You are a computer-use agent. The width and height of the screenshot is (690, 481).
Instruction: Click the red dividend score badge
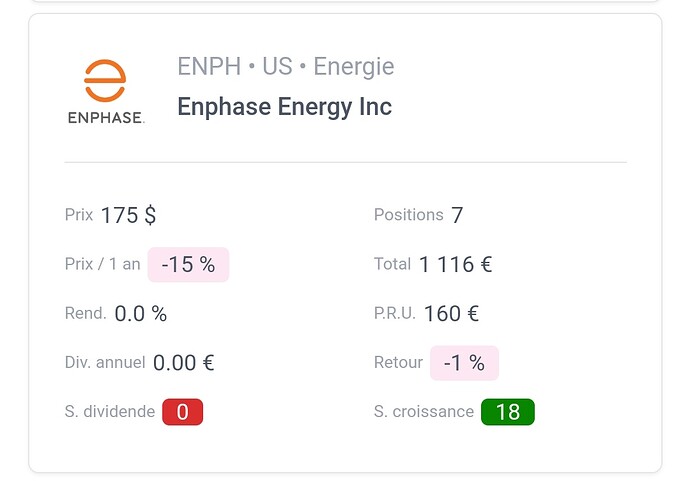(183, 412)
